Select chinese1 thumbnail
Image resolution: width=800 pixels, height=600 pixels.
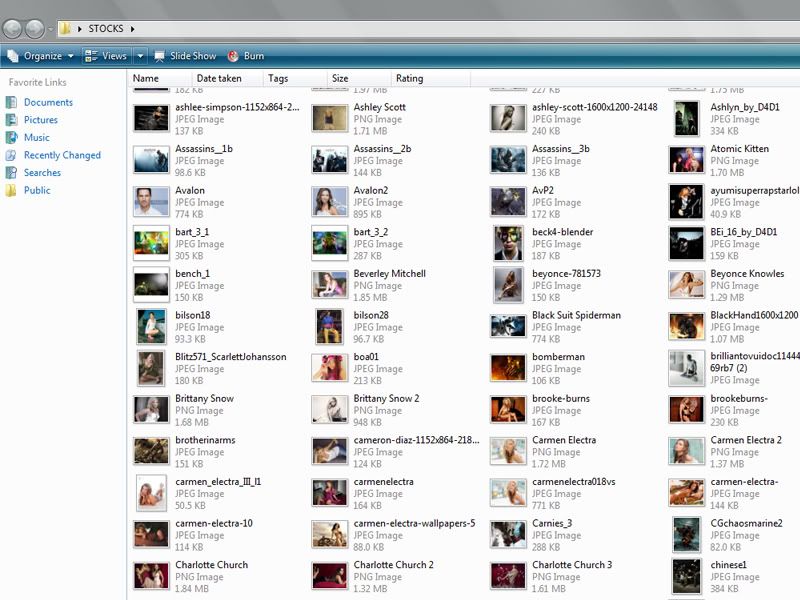pyautogui.click(x=687, y=577)
